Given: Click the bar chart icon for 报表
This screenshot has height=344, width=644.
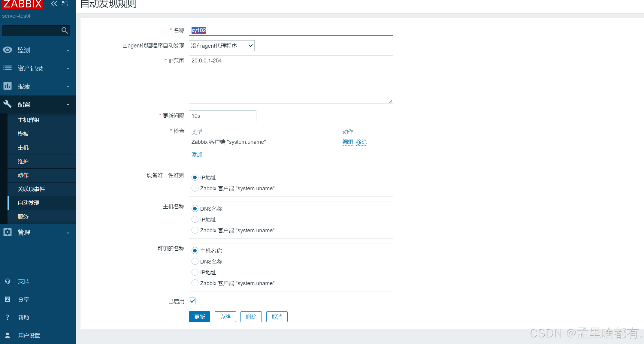Looking at the screenshot, I should tap(8, 86).
